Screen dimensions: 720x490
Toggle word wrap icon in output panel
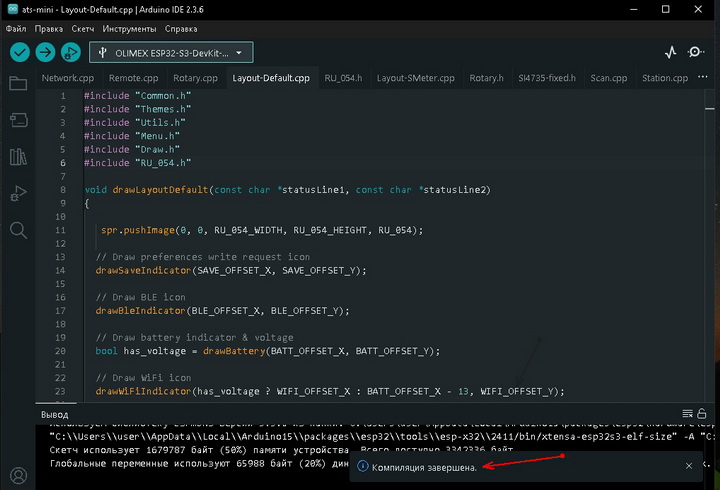click(x=687, y=414)
